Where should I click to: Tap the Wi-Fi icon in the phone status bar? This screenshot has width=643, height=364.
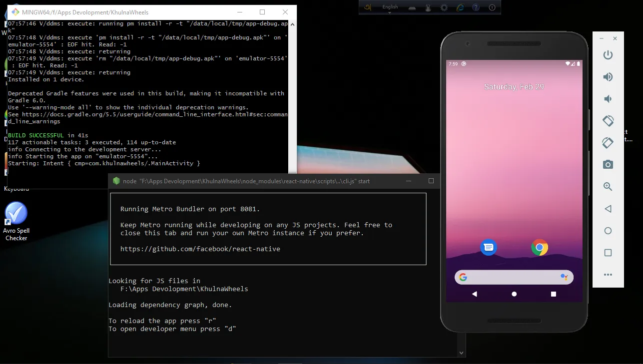click(x=569, y=64)
